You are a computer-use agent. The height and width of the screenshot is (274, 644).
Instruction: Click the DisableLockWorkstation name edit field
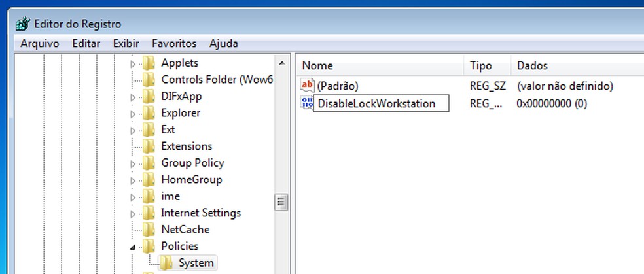(382, 103)
